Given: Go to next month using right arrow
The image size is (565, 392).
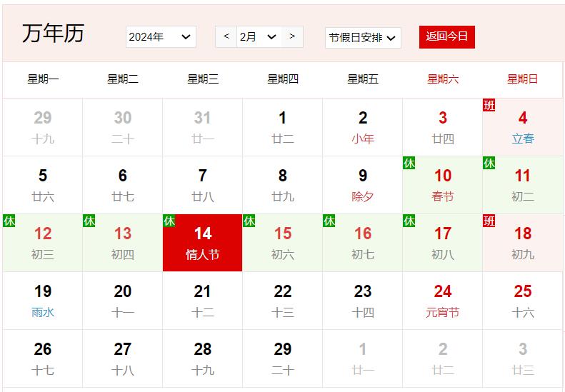Looking at the screenshot, I should [292, 36].
